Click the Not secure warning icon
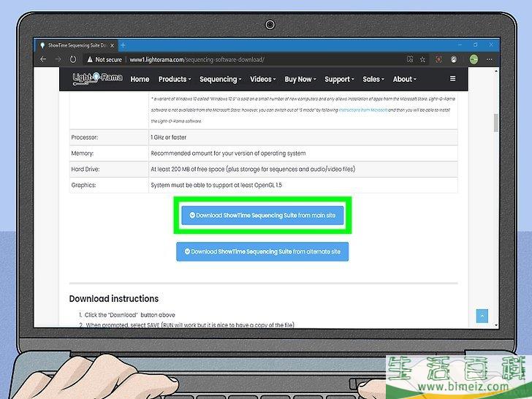 pyautogui.click(x=90, y=59)
